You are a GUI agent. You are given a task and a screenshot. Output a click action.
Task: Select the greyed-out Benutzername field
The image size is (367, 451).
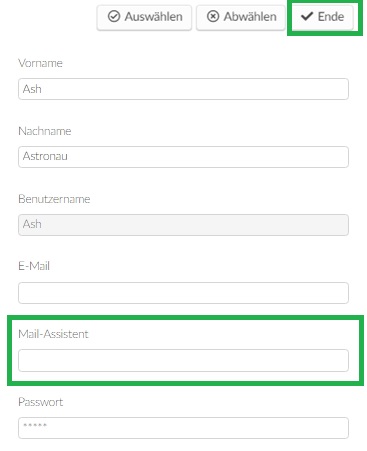[x=183, y=225]
